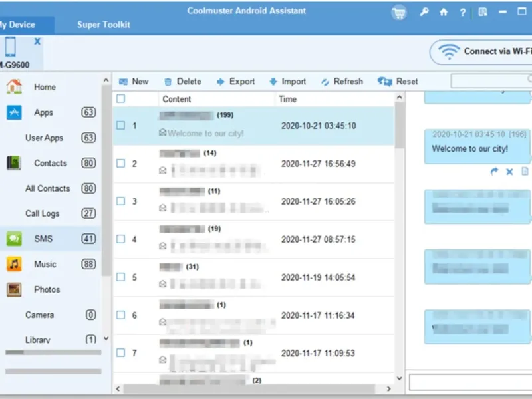Click the Export arrow icon
This screenshot has height=399, width=532.
[x=221, y=82]
